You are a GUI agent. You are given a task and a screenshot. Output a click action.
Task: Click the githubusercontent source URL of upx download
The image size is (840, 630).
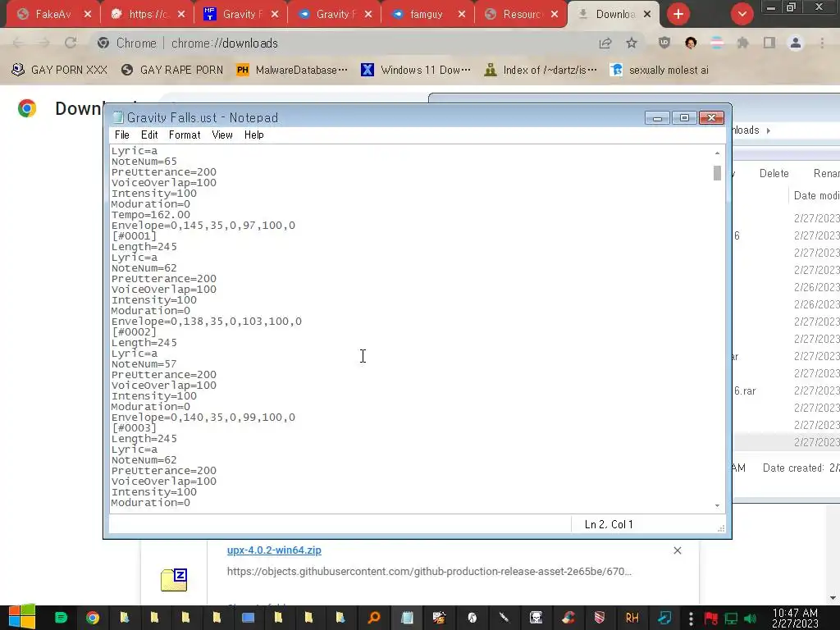(x=429, y=572)
